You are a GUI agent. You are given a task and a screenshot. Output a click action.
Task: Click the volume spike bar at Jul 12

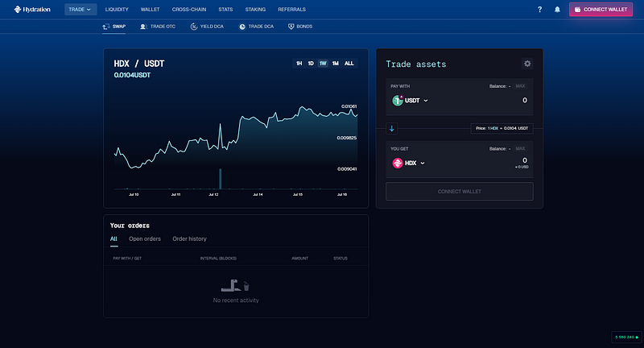[x=220, y=179]
